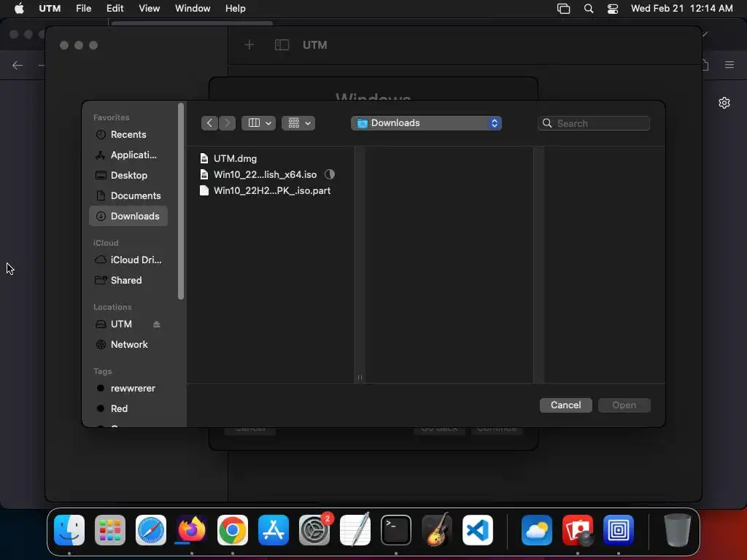The width and height of the screenshot is (747, 560).
Task: Open the Edit menu
Action: pos(115,9)
